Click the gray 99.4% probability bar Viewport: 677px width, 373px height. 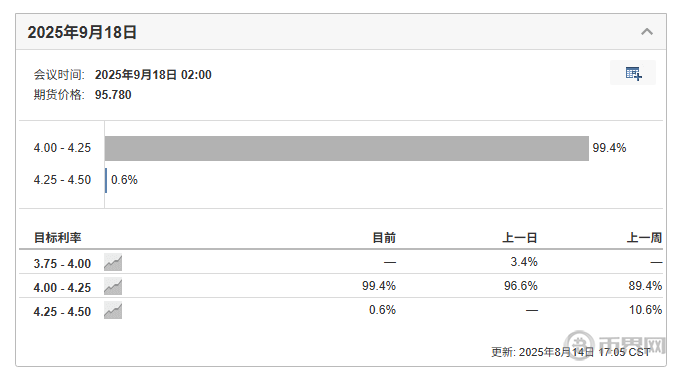coord(347,148)
